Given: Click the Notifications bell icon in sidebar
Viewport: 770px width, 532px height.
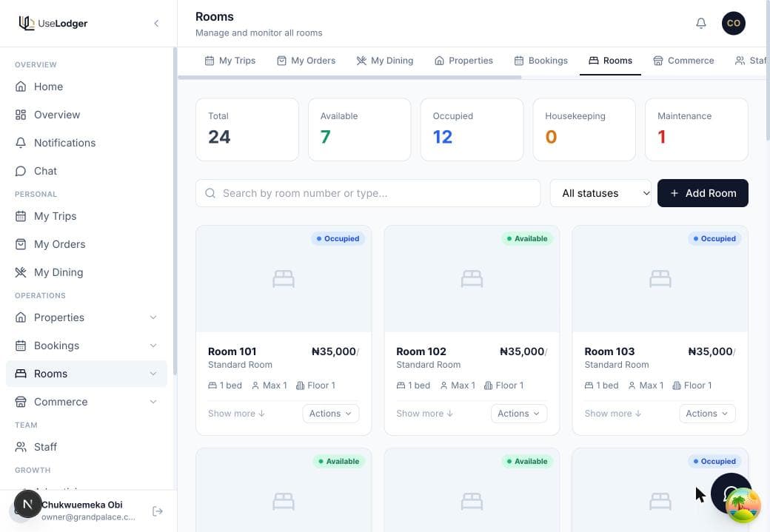Looking at the screenshot, I should coord(21,143).
